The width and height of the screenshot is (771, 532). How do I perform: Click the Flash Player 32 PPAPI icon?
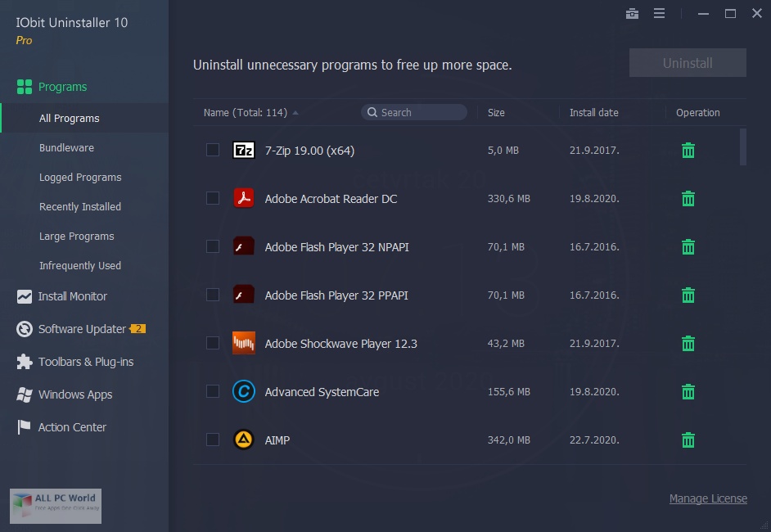point(243,295)
